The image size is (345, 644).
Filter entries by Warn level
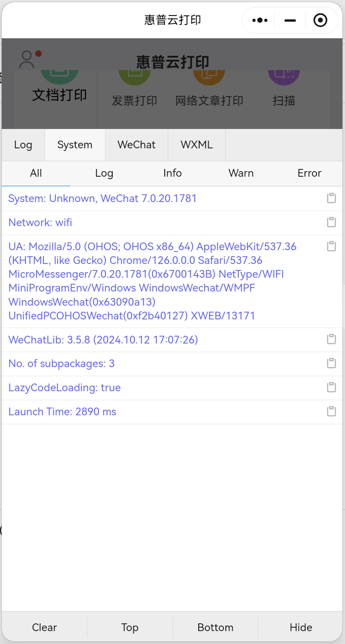point(241,173)
